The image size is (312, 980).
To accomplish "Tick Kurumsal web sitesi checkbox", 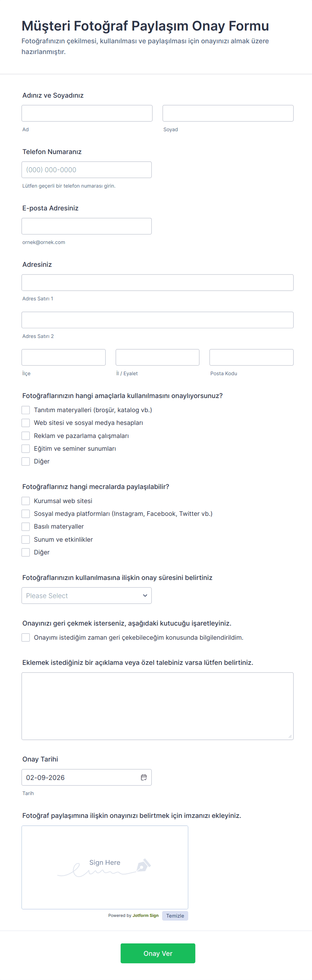I will tap(25, 501).
